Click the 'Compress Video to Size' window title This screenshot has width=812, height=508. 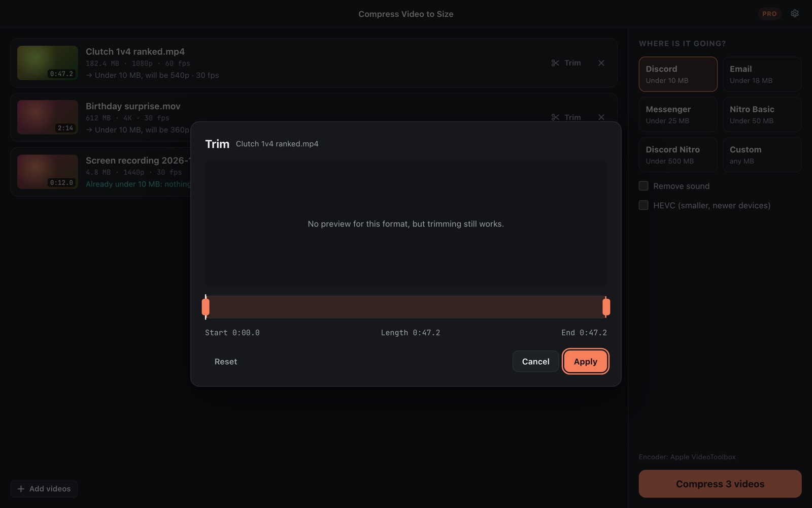coord(406,14)
